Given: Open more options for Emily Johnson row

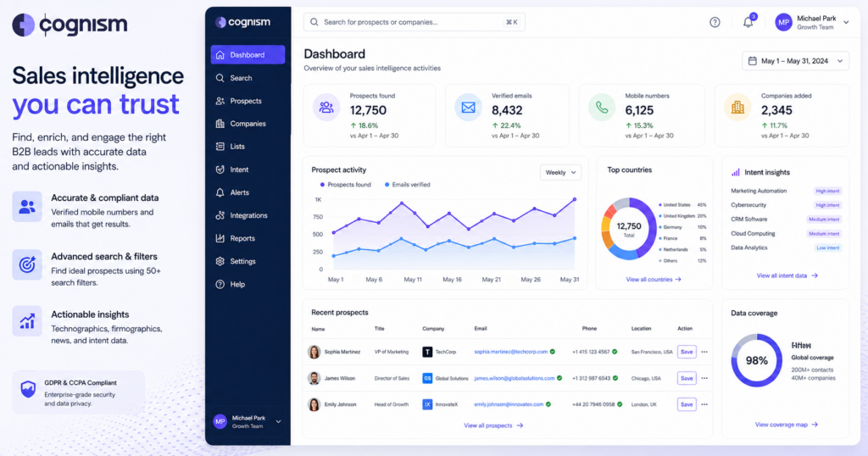Looking at the screenshot, I should pyautogui.click(x=704, y=404).
